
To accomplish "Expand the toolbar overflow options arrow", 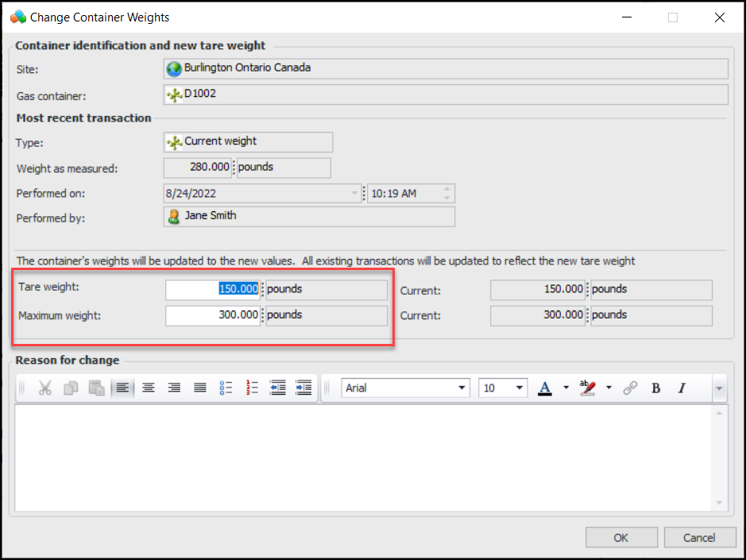I will [x=719, y=388].
